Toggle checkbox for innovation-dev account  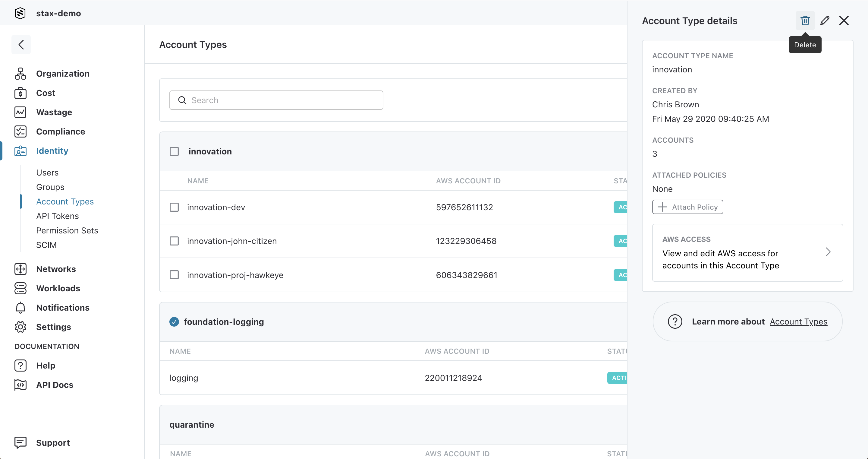click(174, 207)
